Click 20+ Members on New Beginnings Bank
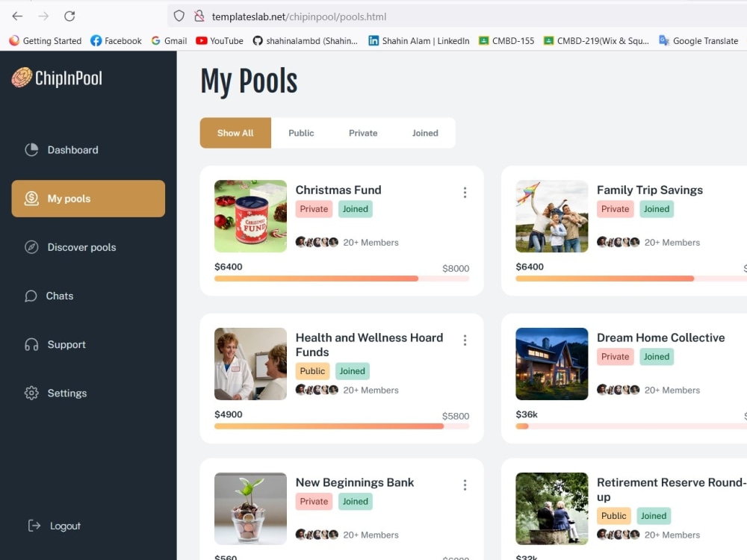 point(371,535)
